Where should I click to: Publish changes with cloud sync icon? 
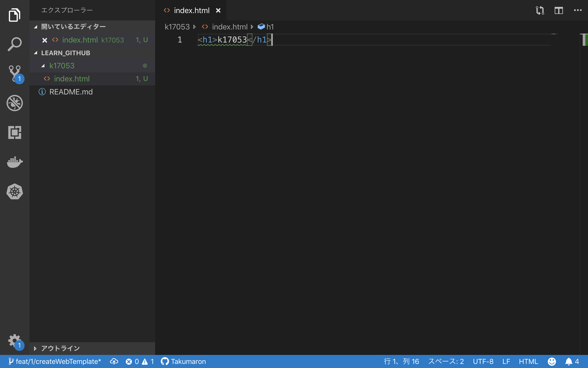click(x=114, y=361)
